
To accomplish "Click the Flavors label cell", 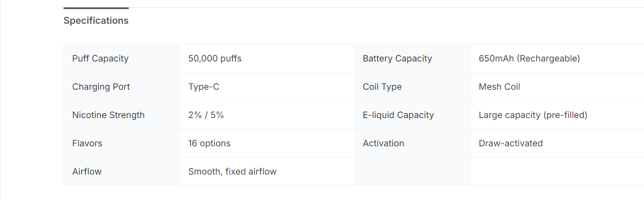I will [87, 143].
